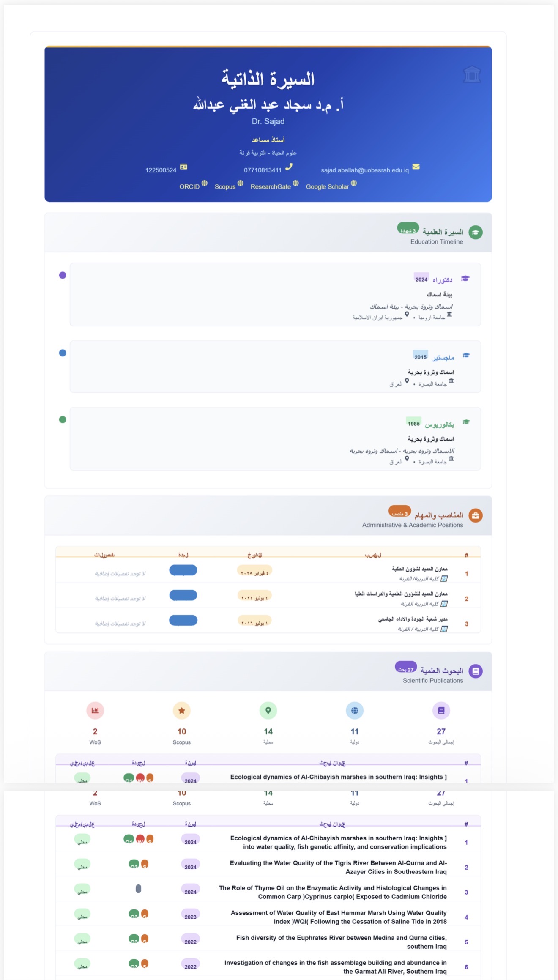Screen dimensions: 558x980
Task: Click the blue globe international publications icon
Action: coord(355,710)
